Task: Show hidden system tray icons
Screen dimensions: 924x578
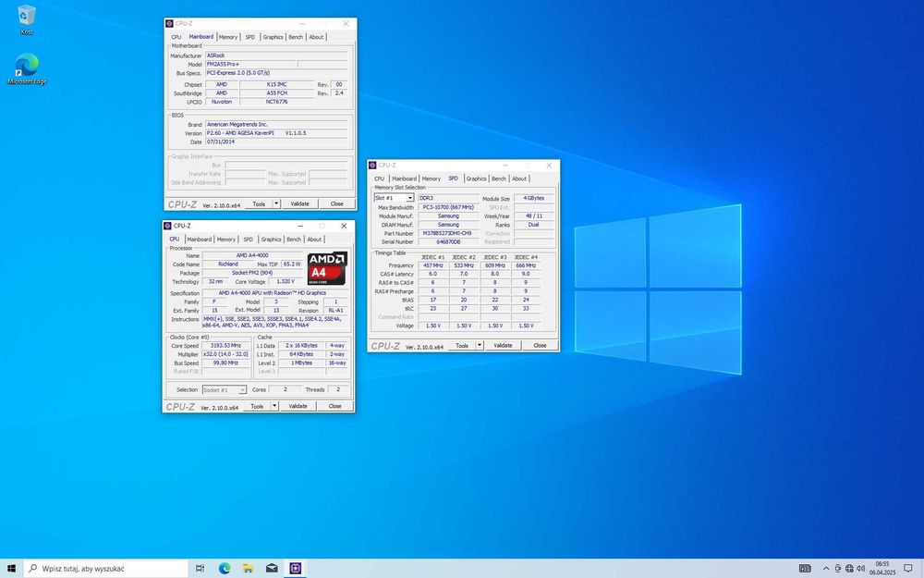Action: (x=826, y=569)
